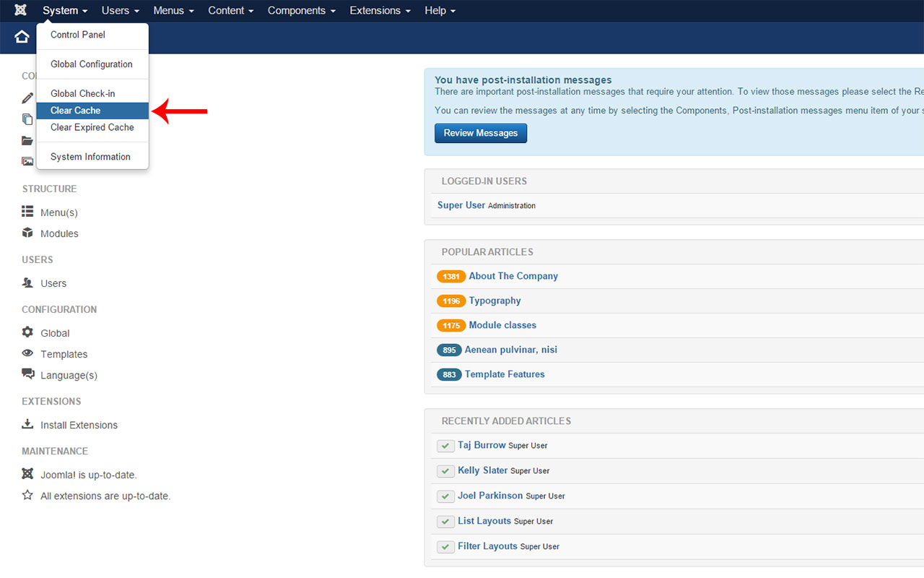
Task: Open Taj Burrow article link
Action: 481,445
